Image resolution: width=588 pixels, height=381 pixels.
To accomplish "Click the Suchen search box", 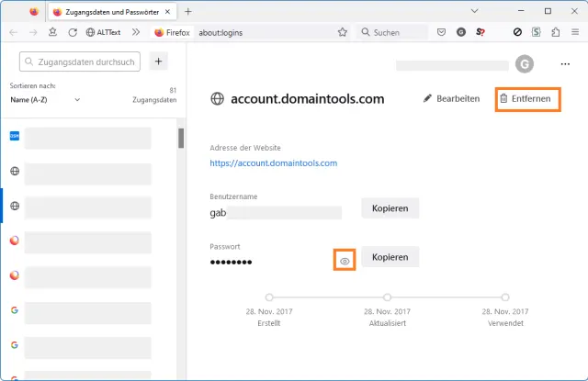I will (x=392, y=33).
